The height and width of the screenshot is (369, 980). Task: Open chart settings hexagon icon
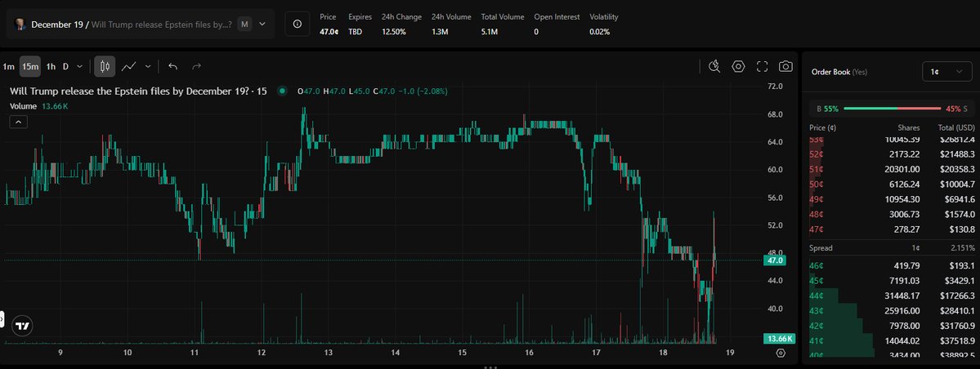[x=738, y=66]
